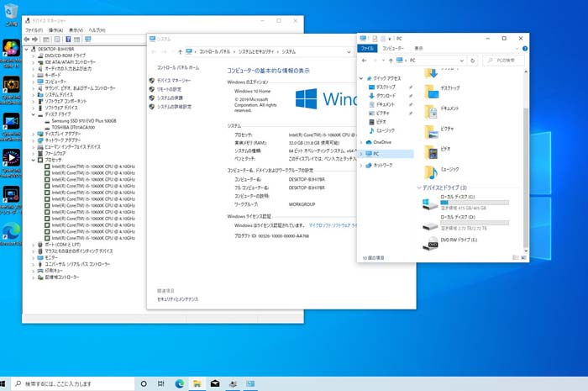Click the システムの詳細設定 link
This screenshot has width=588, height=391.
point(174,107)
